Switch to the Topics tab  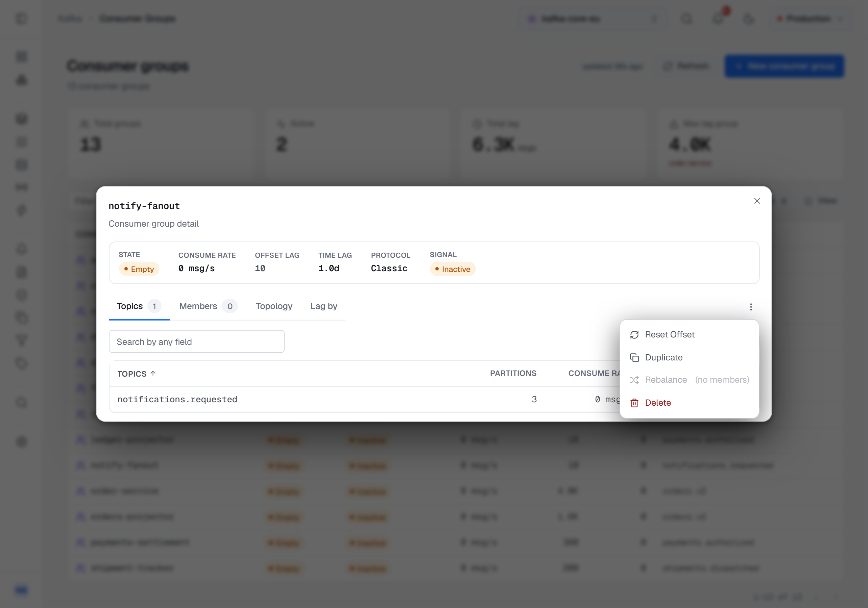139,306
